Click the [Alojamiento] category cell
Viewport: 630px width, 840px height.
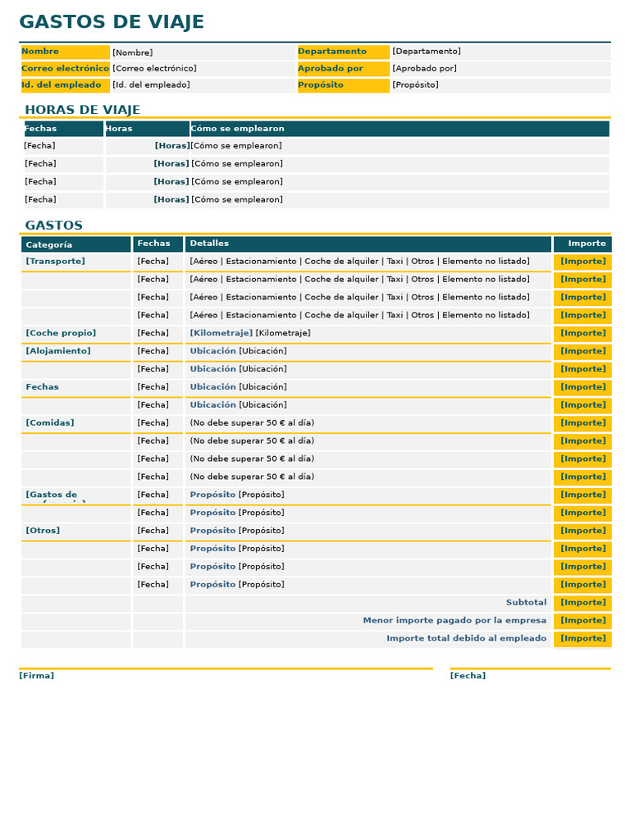[x=76, y=351]
